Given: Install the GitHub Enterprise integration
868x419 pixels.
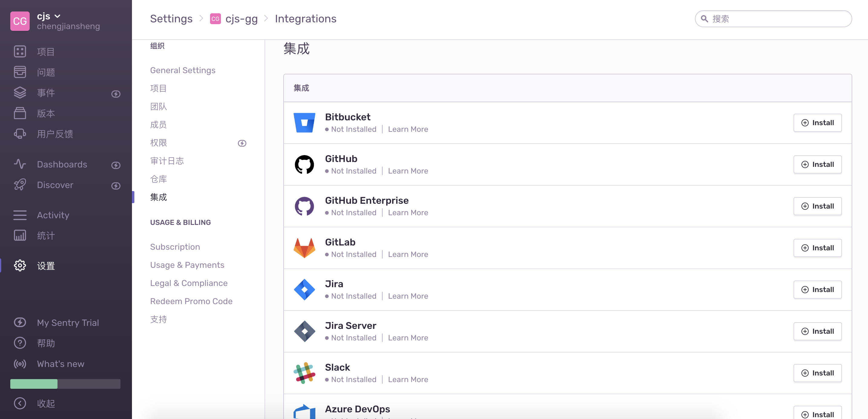Looking at the screenshot, I should pos(817,206).
